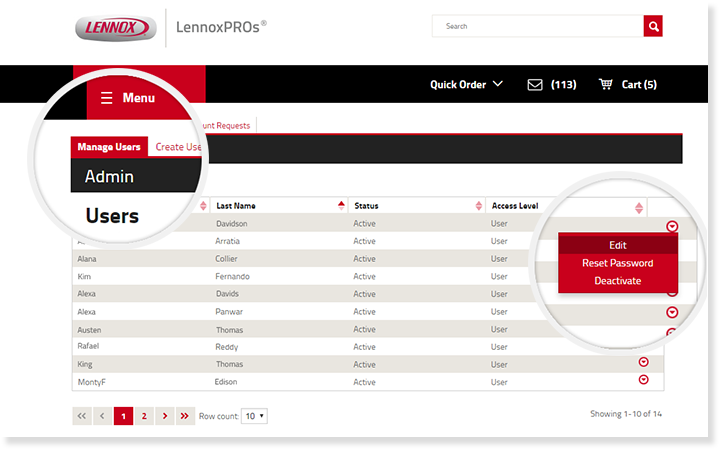The image size is (719, 449).
Task: Go to next page arrow
Action: tap(165, 416)
